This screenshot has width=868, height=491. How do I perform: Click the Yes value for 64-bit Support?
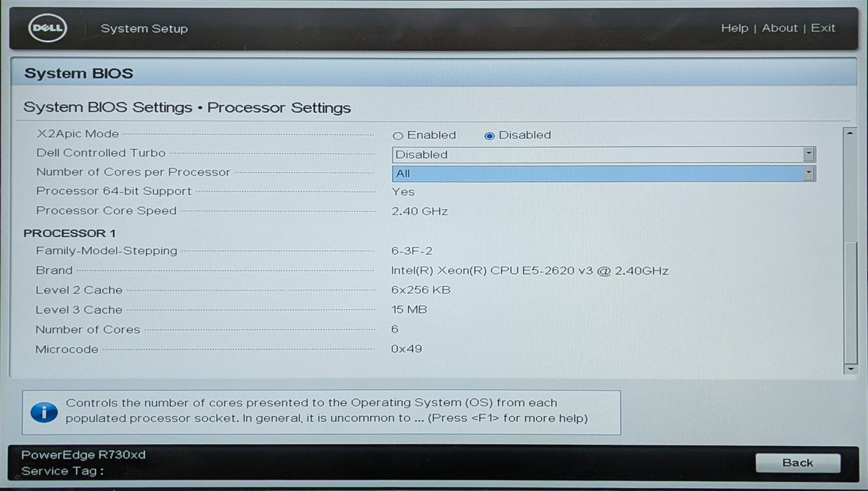[x=403, y=191]
